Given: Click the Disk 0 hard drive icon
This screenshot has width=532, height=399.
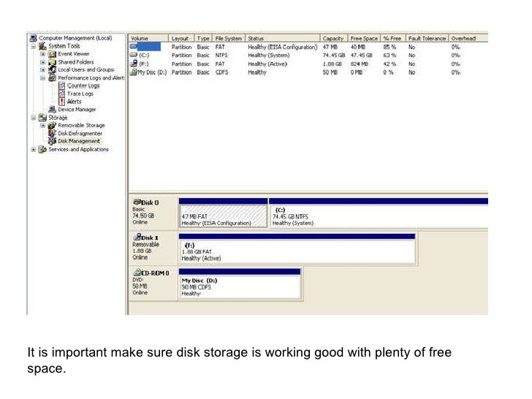Looking at the screenshot, I should click(x=137, y=202).
